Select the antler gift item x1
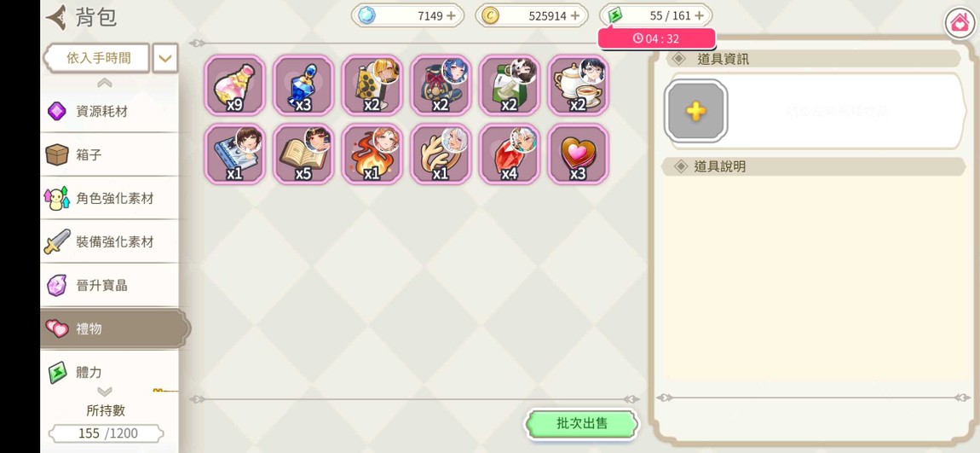Screen dimensions: 980x453 coord(441,154)
